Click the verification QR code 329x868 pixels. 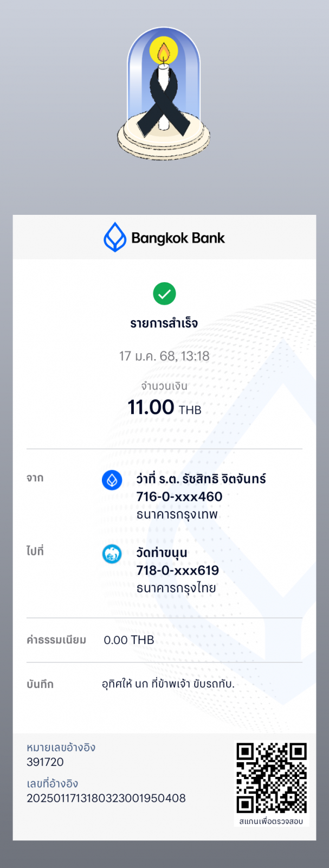tap(272, 778)
